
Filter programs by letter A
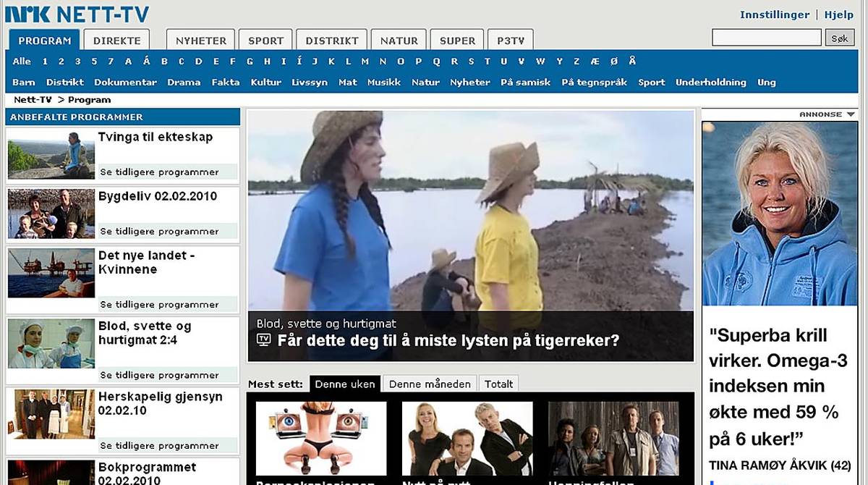coord(128,62)
